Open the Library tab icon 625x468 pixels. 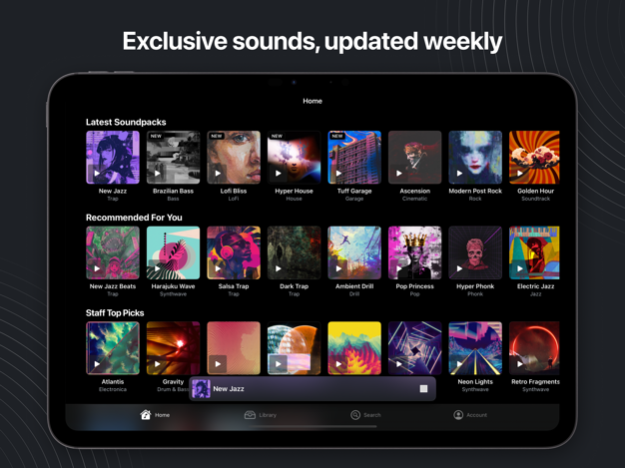click(x=250, y=414)
